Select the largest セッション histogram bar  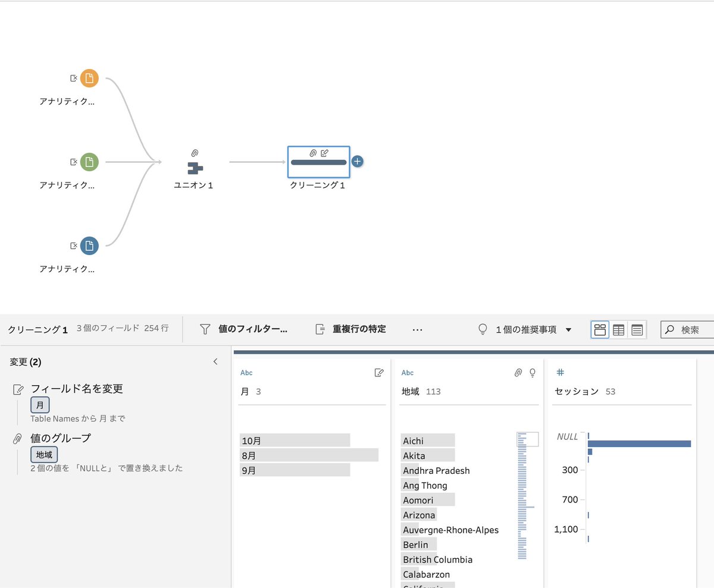[x=639, y=444]
